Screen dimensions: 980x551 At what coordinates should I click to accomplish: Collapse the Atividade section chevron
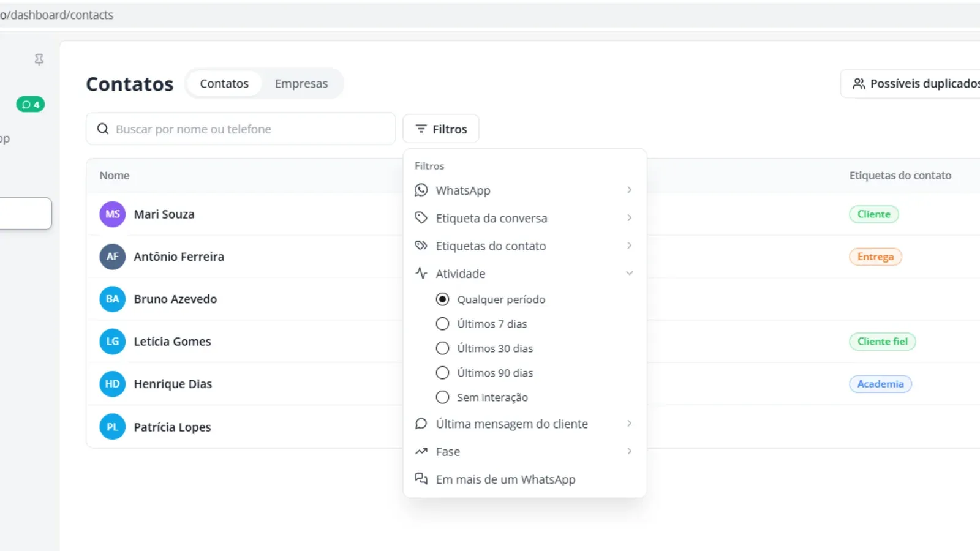tap(629, 273)
